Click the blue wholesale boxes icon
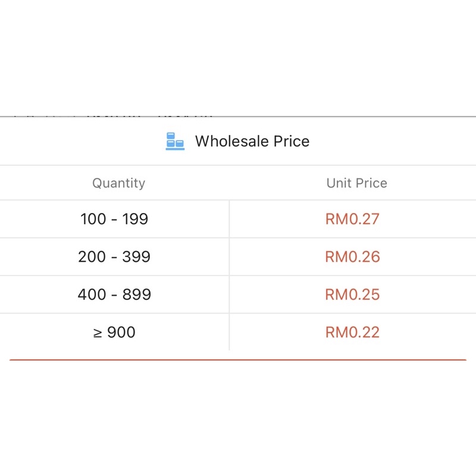476x476 pixels. (175, 141)
